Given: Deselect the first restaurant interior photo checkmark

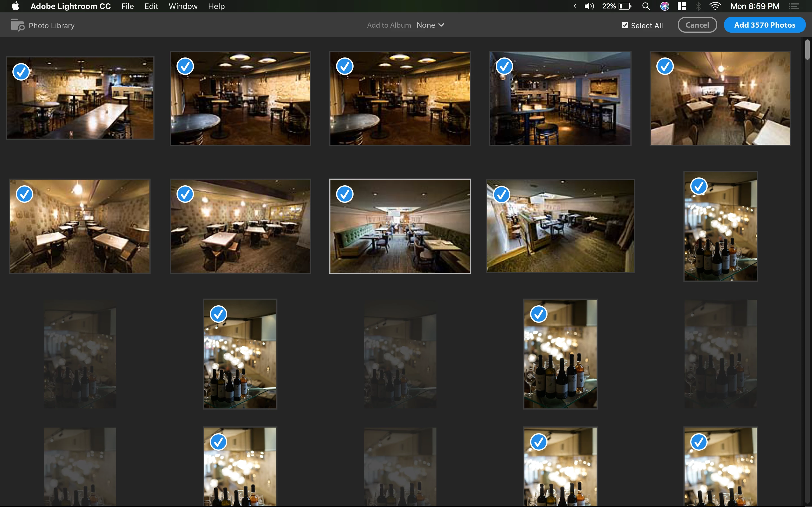Looking at the screenshot, I should tap(21, 72).
